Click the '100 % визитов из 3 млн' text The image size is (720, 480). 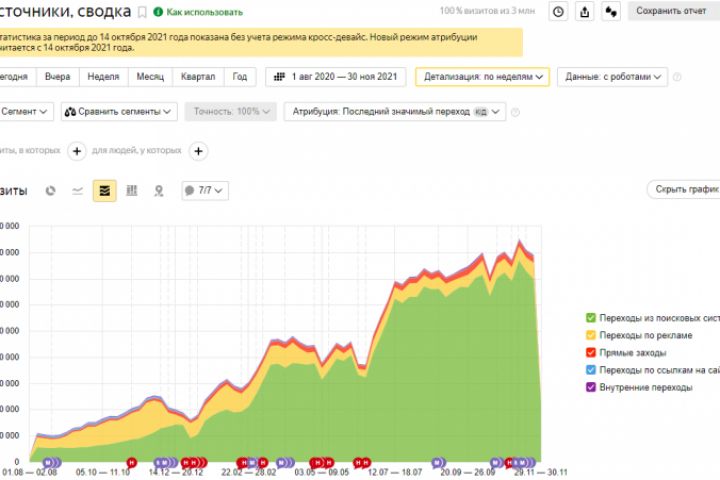coord(487,11)
